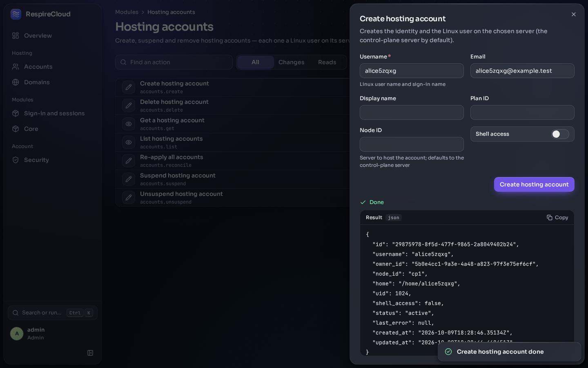Click the Hosting accounts breadcrumb
Screen dimensions: 588x368
171,12
